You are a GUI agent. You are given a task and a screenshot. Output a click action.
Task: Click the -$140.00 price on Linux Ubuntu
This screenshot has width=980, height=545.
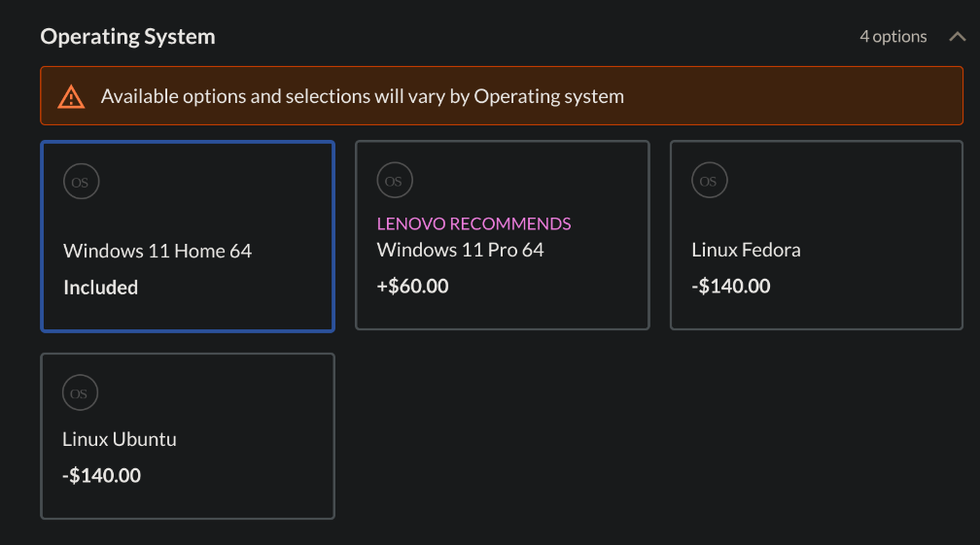point(101,476)
